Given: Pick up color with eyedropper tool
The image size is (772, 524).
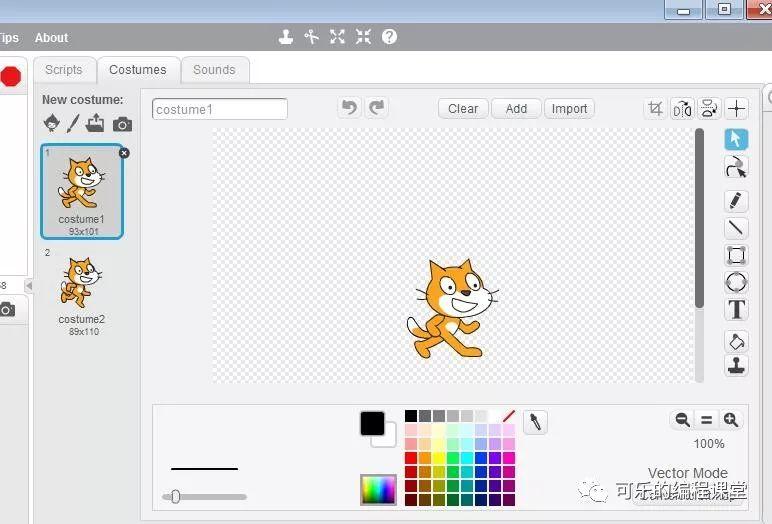Looking at the screenshot, I should pyautogui.click(x=535, y=422).
